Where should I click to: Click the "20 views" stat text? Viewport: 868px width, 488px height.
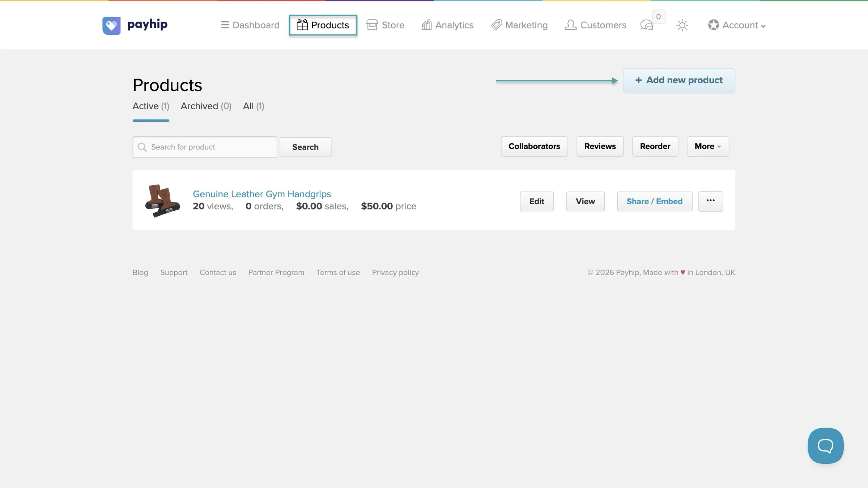[212, 206]
